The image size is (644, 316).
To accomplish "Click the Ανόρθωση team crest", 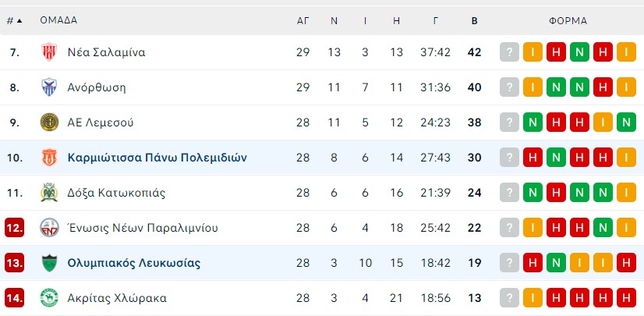I will tap(49, 87).
